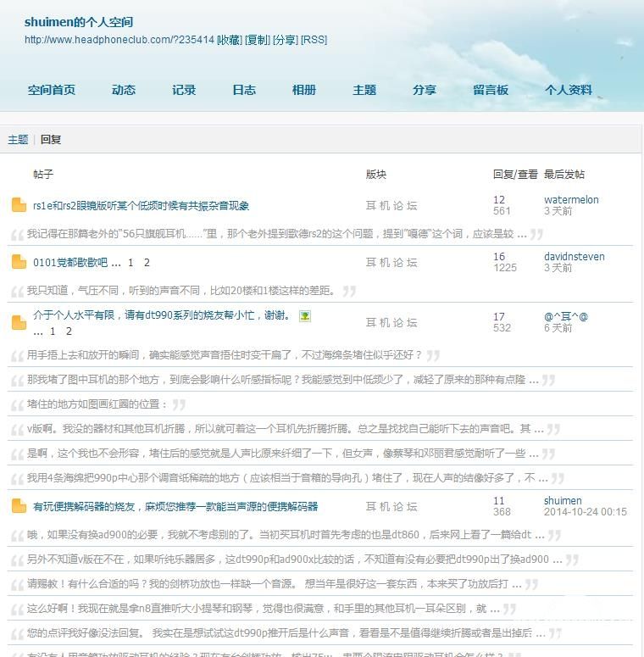Select 回复 sub-tab above post list
The image size is (644, 657).
coord(51,140)
